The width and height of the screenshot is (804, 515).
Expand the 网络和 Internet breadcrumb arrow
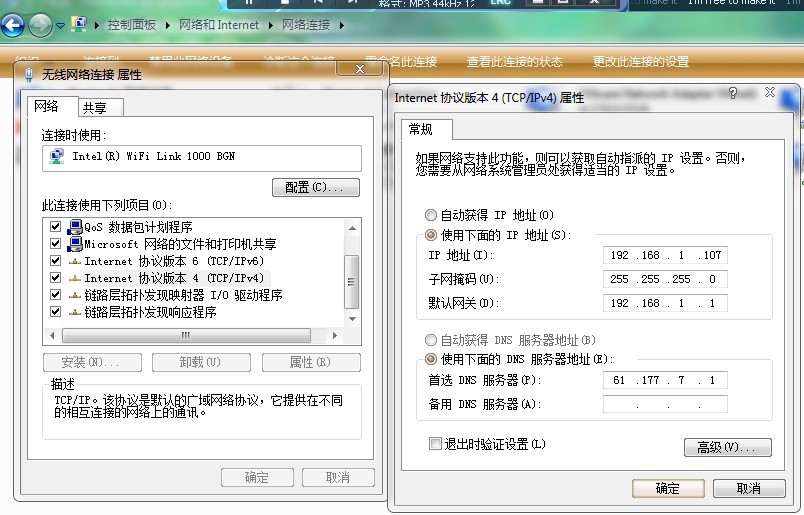pyautogui.click(x=271, y=25)
